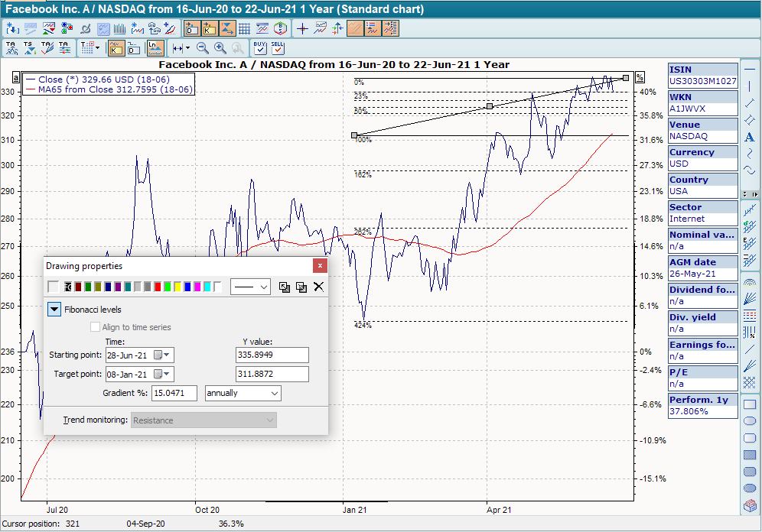Zoom out with the minus magnifier
762x532 pixels.
(x=203, y=48)
